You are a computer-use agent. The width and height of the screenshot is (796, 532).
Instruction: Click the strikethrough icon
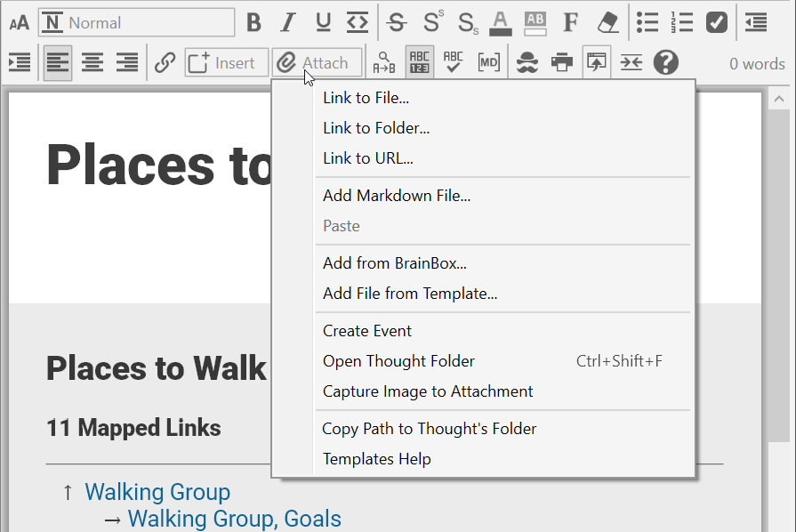coord(397,22)
